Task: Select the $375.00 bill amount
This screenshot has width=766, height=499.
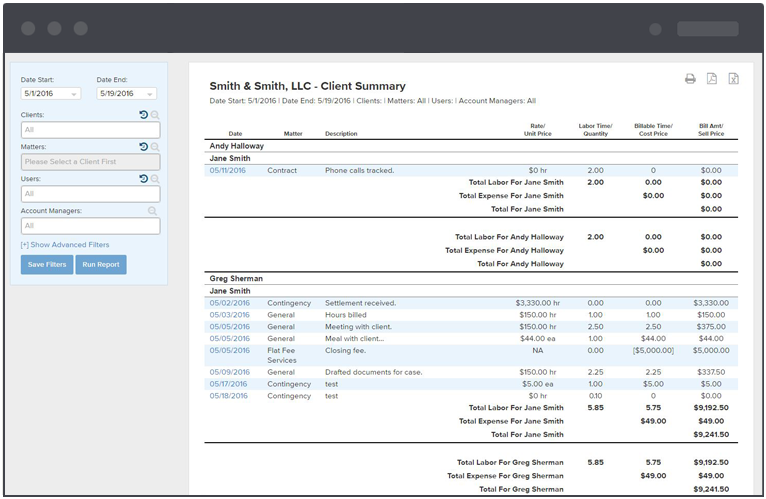Action: coord(711,326)
